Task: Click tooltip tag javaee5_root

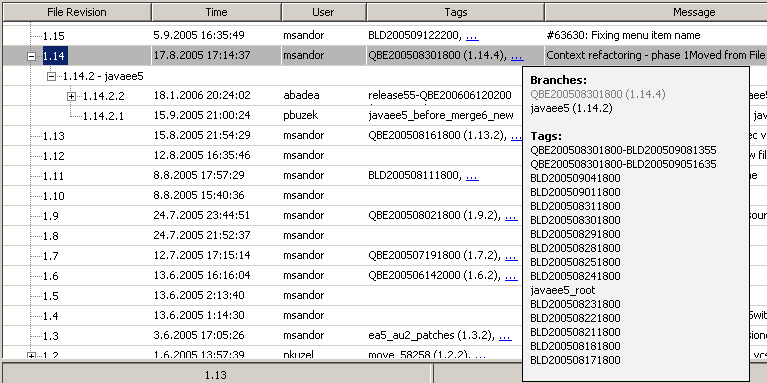Action: (563, 290)
